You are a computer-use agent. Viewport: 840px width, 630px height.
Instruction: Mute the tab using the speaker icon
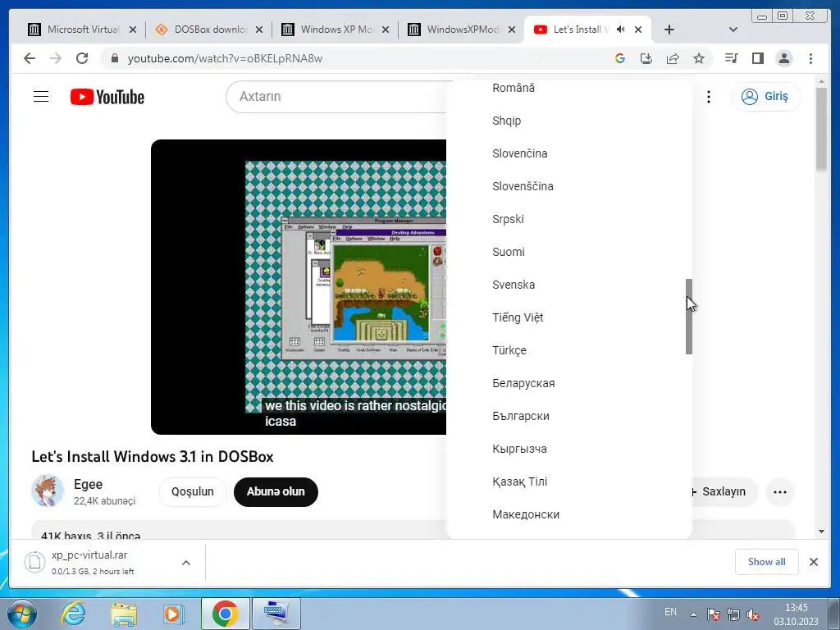click(x=620, y=30)
